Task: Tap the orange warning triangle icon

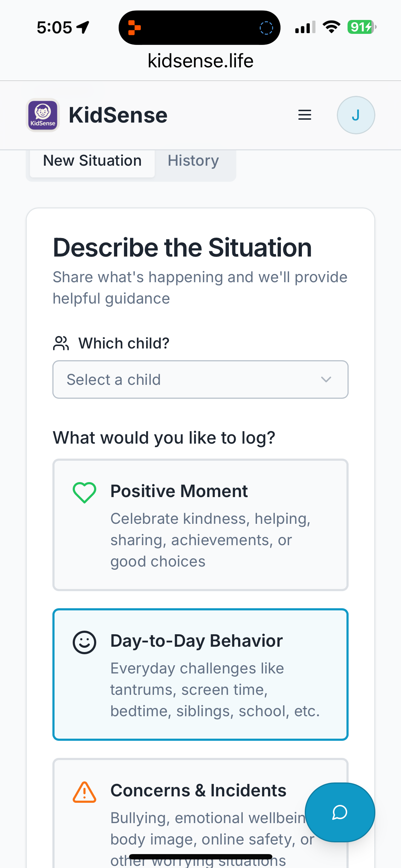Action: tap(84, 792)
